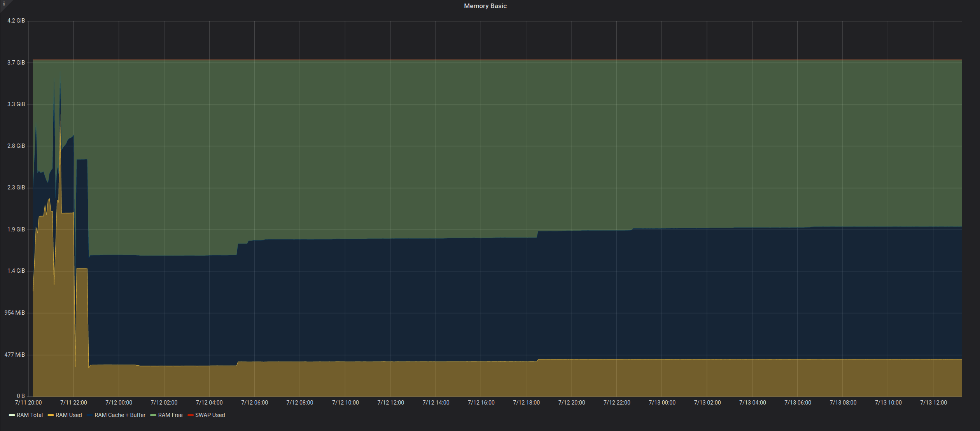The image size is (980, 431).
Task: Show only the RAM Free series
Action: (170, 415)
